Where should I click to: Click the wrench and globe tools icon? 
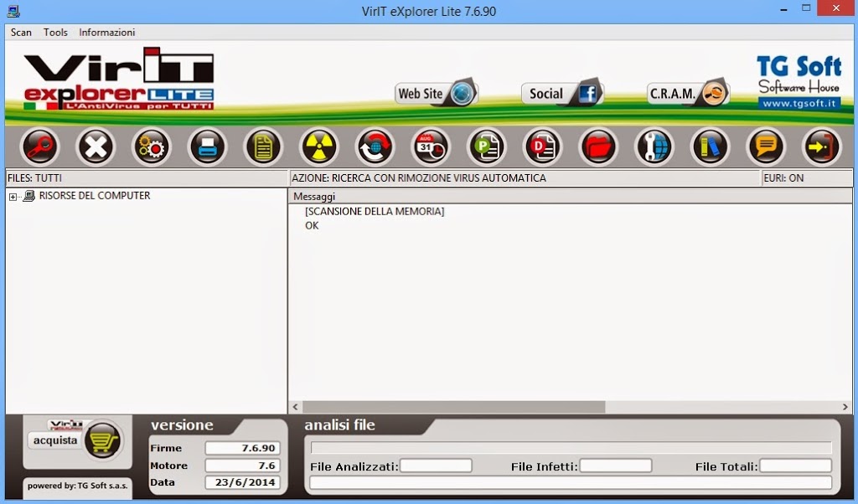click(654, 147)
